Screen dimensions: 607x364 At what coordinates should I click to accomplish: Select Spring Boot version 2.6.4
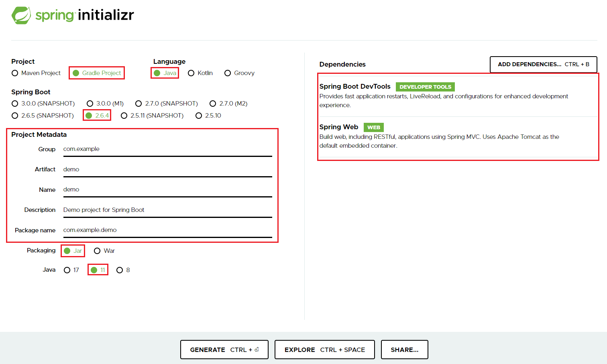(x=97, y=116)
